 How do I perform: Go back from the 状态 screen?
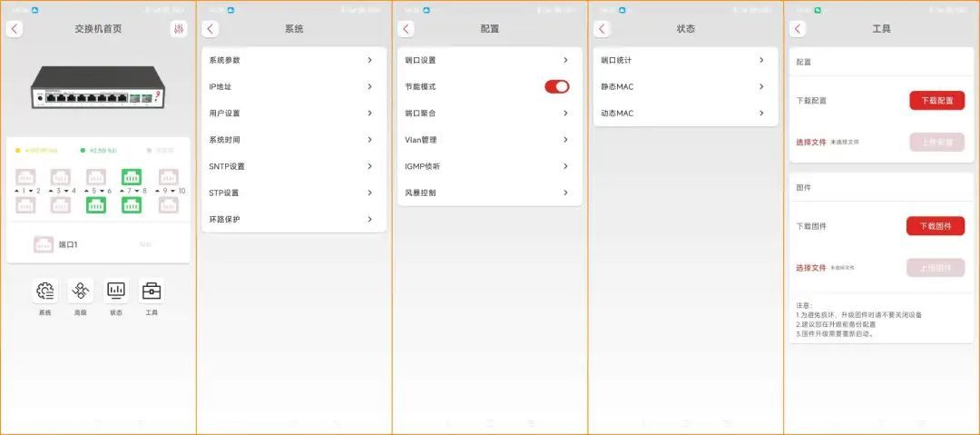[x=602, y=29]
